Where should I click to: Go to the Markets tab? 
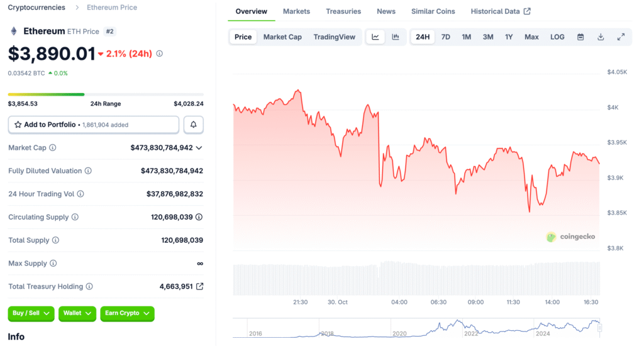[296, 11]
